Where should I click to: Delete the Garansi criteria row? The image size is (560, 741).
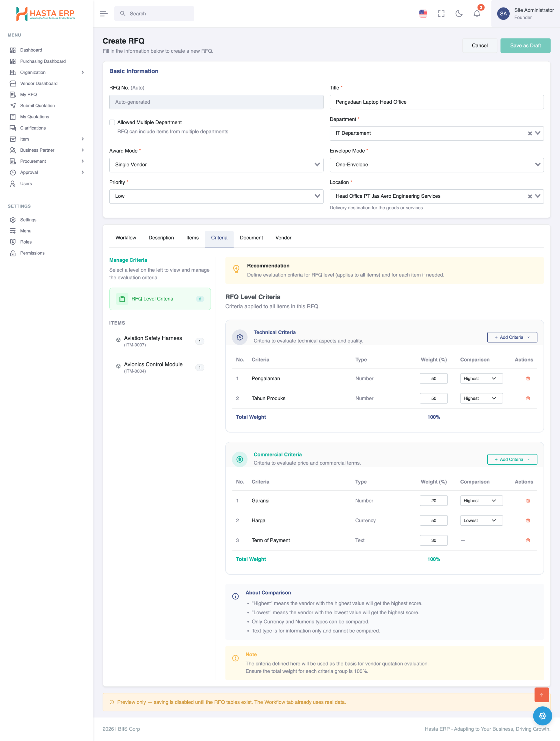coord(528,500)
